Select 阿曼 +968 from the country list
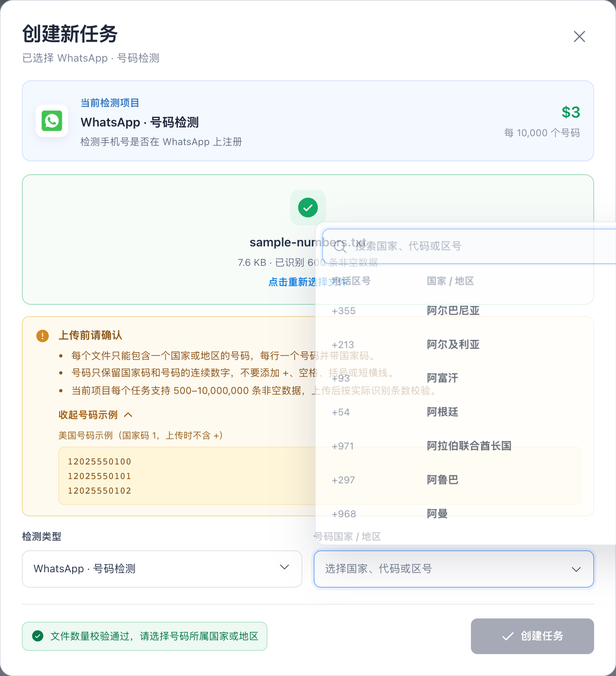 [x=466, y=513]
